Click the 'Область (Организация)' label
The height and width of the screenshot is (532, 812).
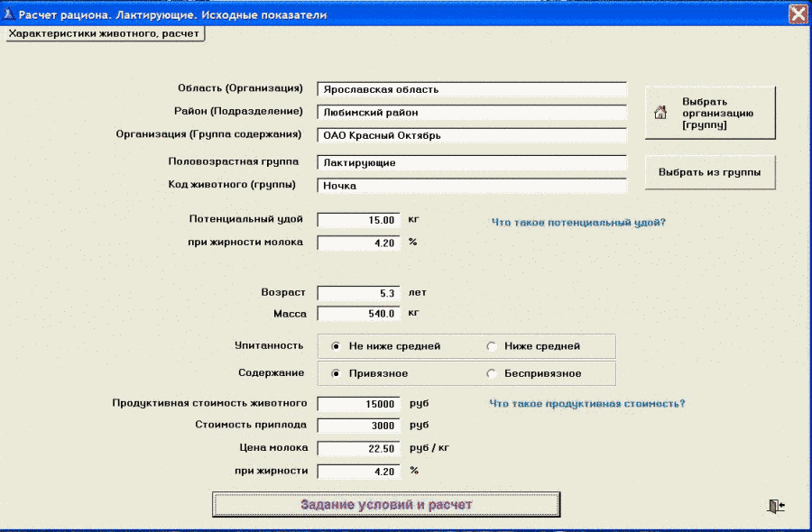[240, 88]
